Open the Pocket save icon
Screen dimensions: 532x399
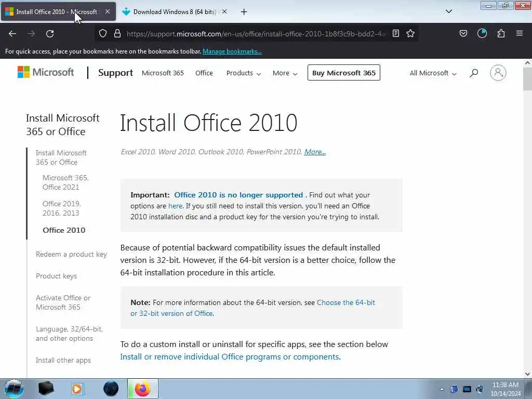(463, 33)
